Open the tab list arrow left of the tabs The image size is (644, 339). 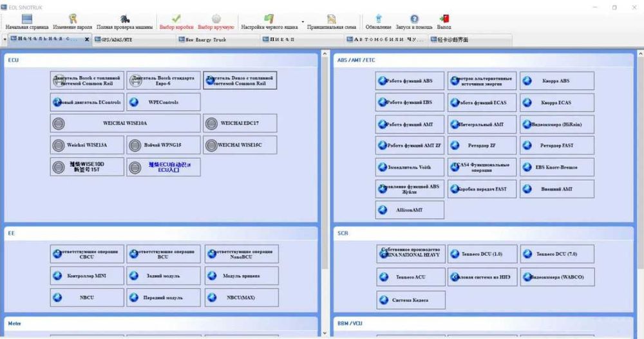(5, 39)
